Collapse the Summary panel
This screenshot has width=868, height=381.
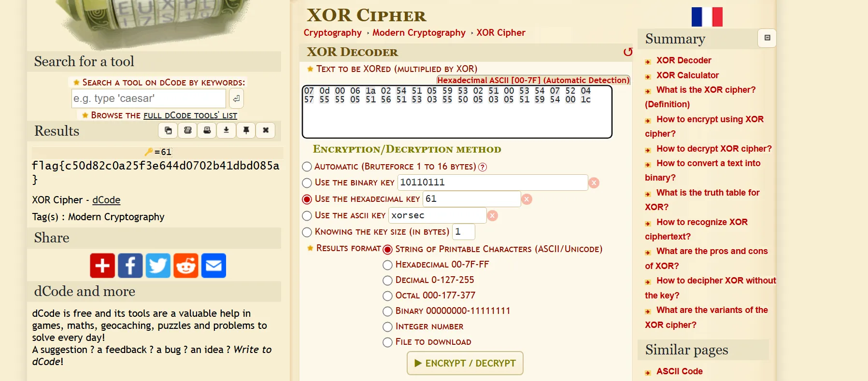(767, 38)
